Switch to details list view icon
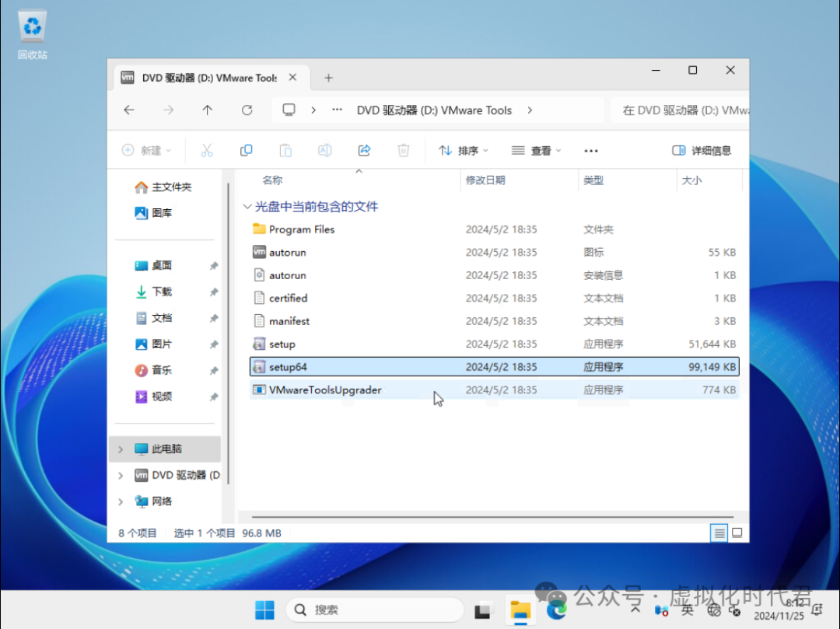The width and height of the screenshot is (840, 629). click(x=719, y=533)
